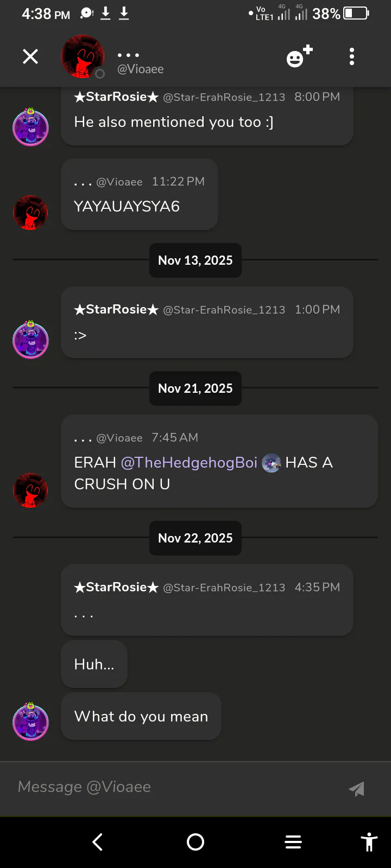
Task: Open Vioaee's profile picture in header
Action: click(83, 56)
